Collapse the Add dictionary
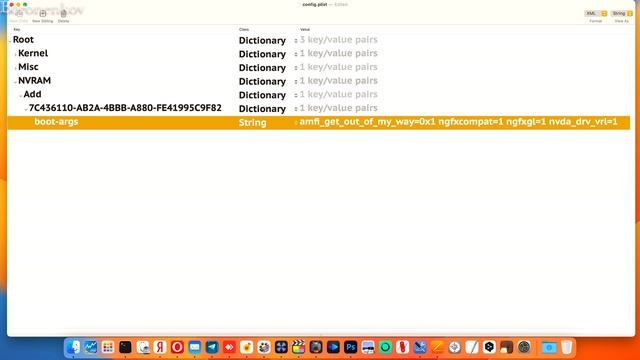Screen dimensions: 640x360 point(21,96)
